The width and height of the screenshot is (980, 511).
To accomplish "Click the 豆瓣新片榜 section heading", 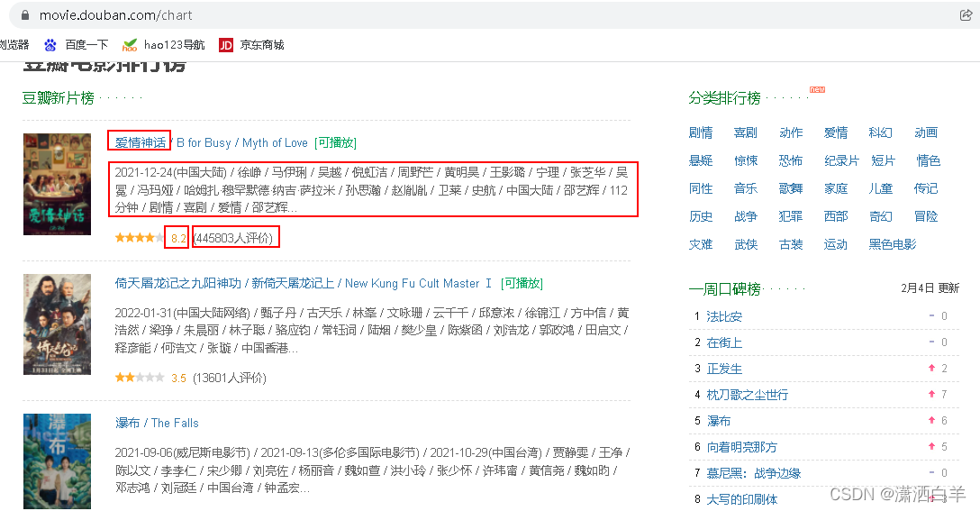I will tap(59, 98).
